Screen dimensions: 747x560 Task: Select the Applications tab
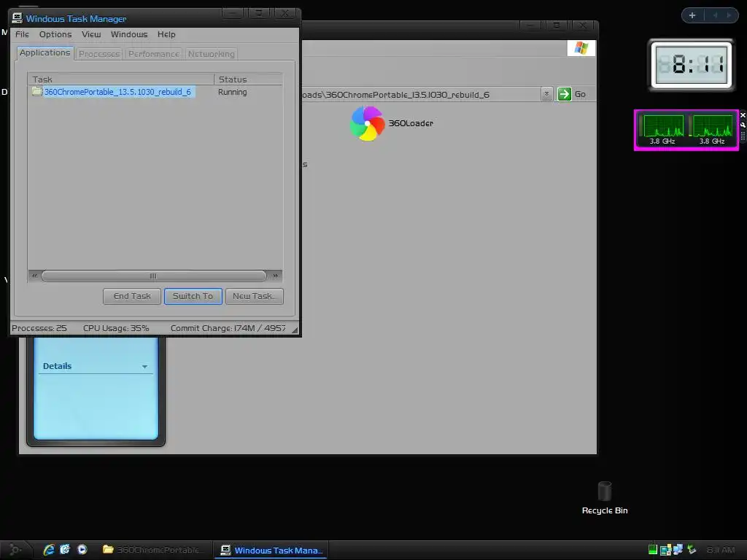pyautogui.click(x=44, y=52)
